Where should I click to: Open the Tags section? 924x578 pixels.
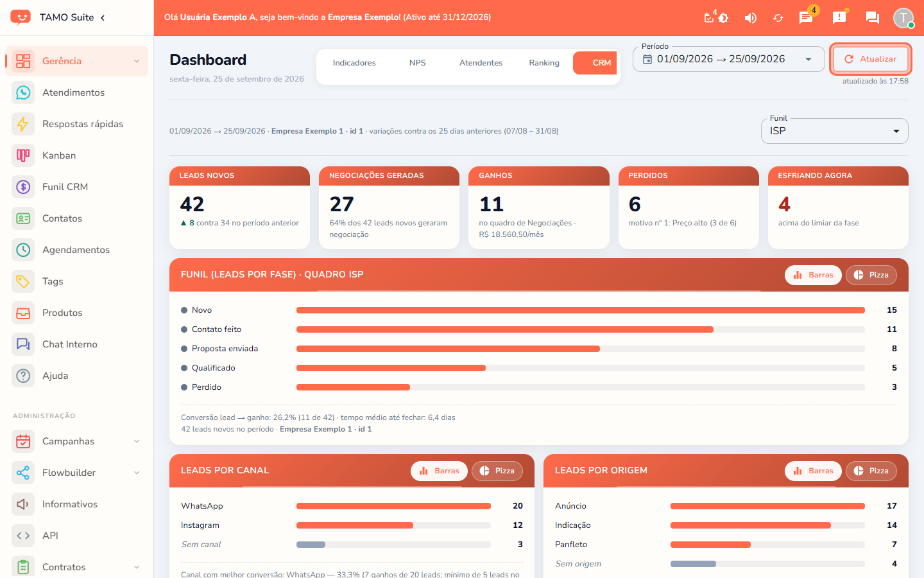pos(77,281)
